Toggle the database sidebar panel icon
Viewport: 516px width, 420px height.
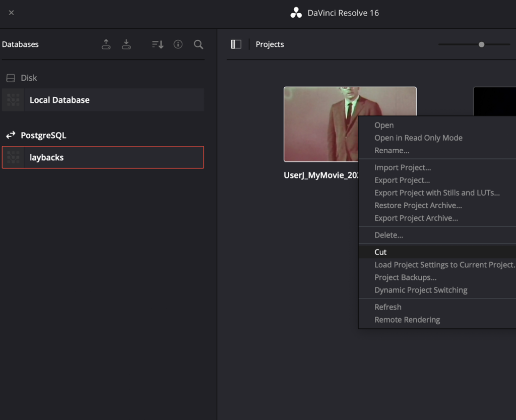point(236,44)
